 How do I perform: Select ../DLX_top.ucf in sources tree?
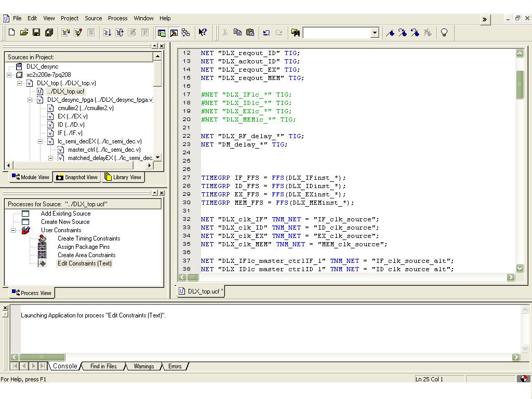(x=65, y=91)
